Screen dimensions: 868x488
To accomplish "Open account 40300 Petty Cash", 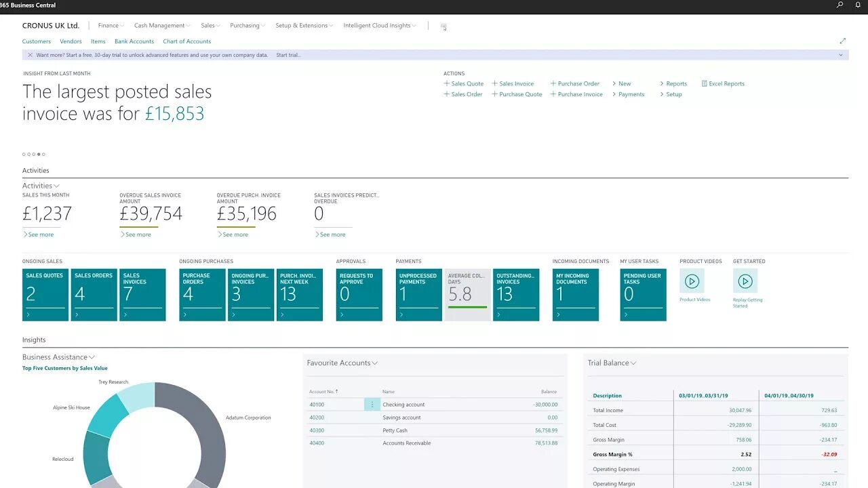I will point(317,430).
